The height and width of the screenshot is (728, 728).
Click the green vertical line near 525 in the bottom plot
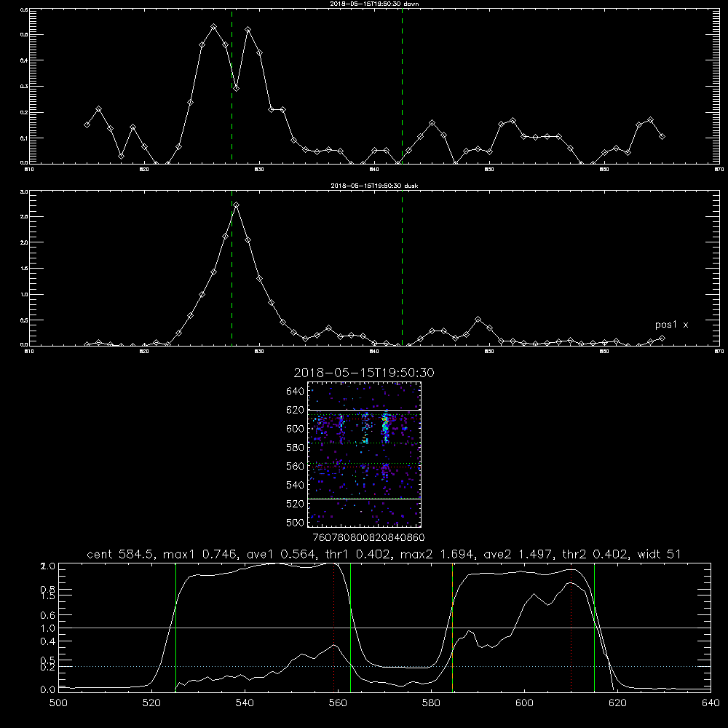click(175, 627)
